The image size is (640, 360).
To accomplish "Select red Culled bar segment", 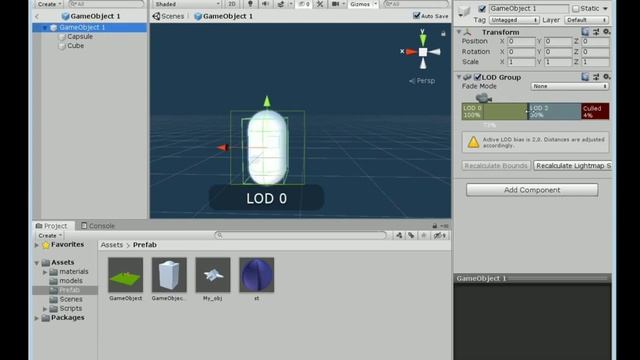I will pos(595,111).
